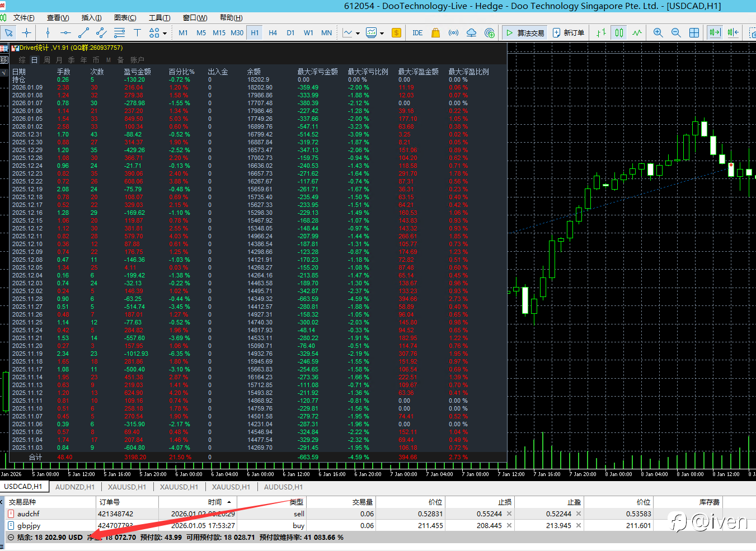Viewport: 756px width, 551px height.
Task: Zoom out of the chart
Action: coord(676,32)
